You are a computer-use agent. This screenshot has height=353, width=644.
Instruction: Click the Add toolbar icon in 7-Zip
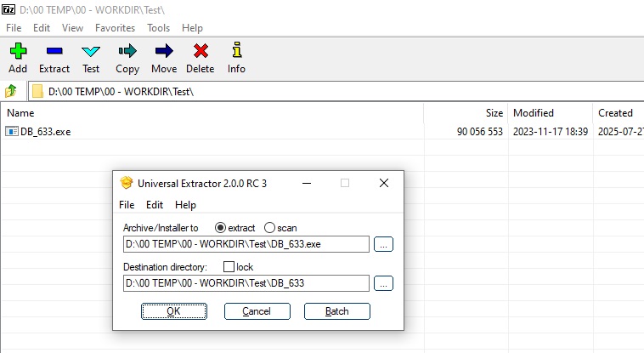coord(18,51)
